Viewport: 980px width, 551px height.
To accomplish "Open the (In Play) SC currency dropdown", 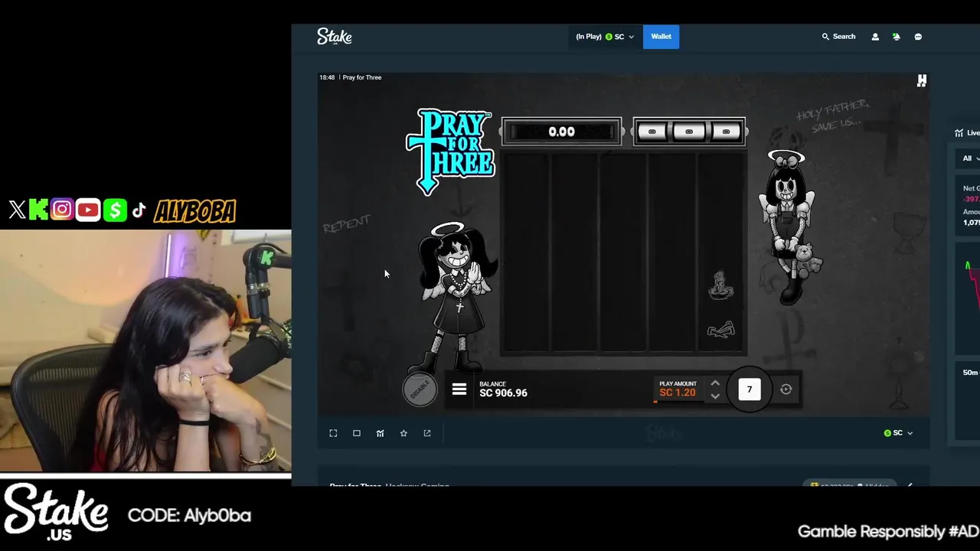I will coord(605,37).
